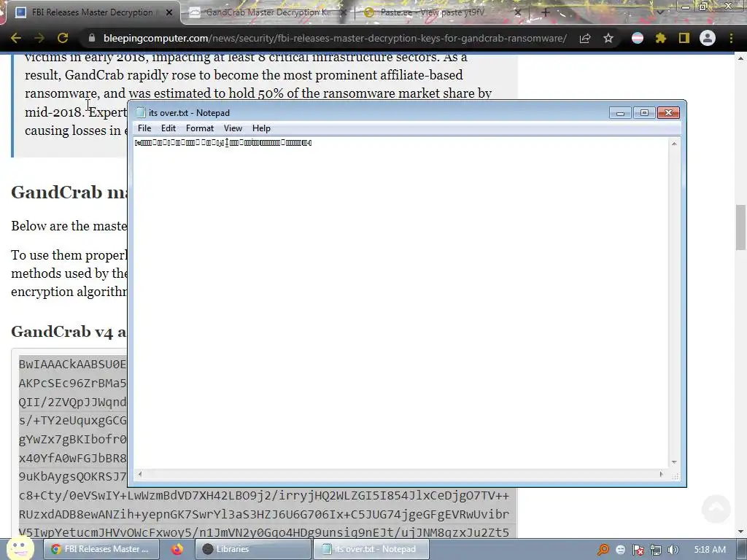Viewport: 747px width, 560px height.
Task: Click the GandCrab v4 subheading
Action: tap(69, 332)
